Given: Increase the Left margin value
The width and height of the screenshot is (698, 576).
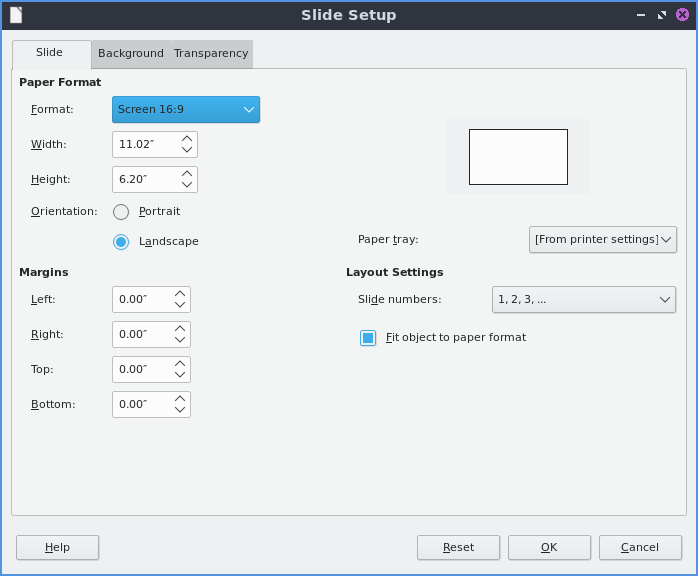Looking at the screenshot, I should [180, 294].
